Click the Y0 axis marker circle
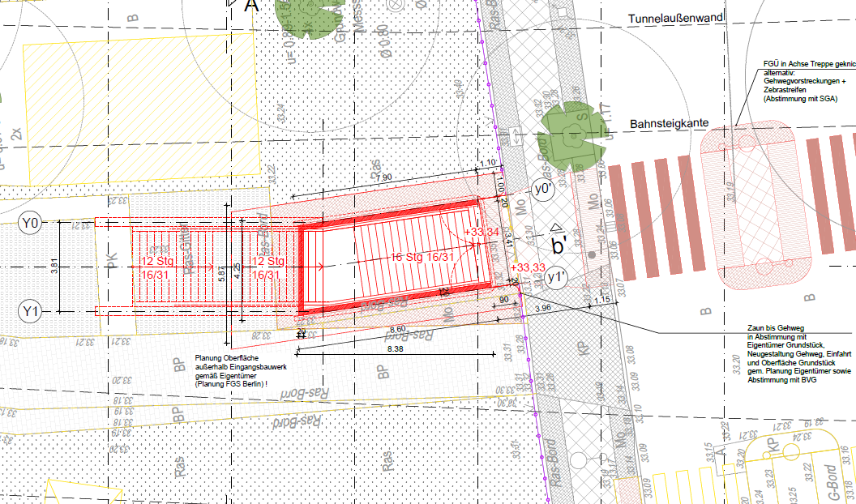 pyautogui.click(x=31, y=223)
